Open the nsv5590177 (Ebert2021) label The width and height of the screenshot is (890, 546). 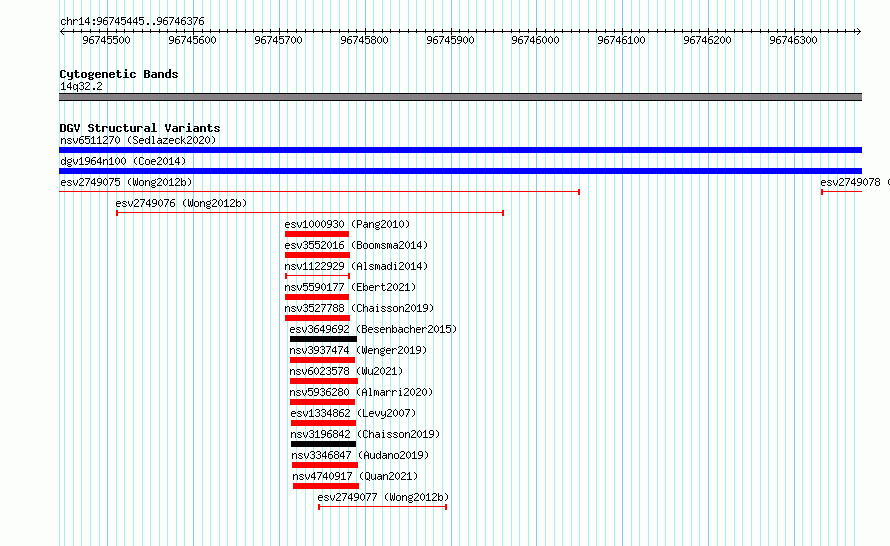coord(350,287)
